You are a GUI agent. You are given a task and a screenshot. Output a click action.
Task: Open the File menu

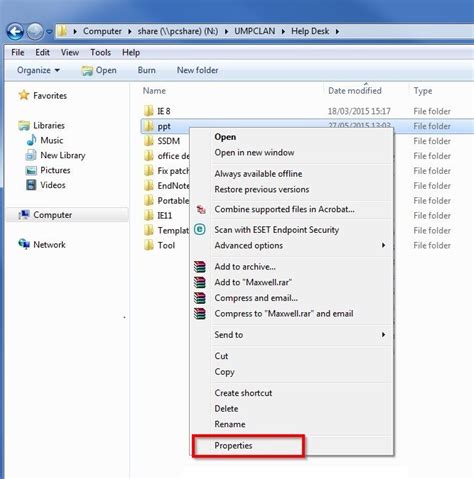point(18,53)
